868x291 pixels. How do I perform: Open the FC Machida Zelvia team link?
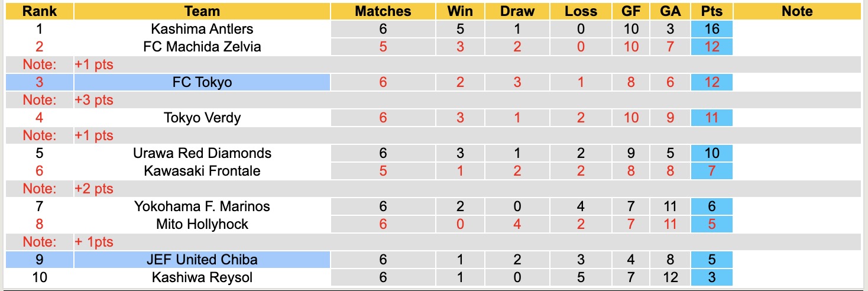tap(202, 47)
